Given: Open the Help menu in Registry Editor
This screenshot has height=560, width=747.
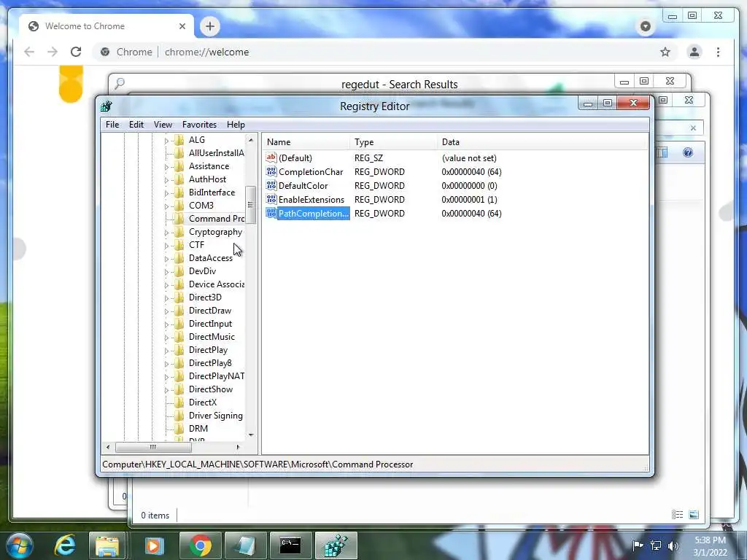Looking at the screenshot, I should tap(236, 124).
